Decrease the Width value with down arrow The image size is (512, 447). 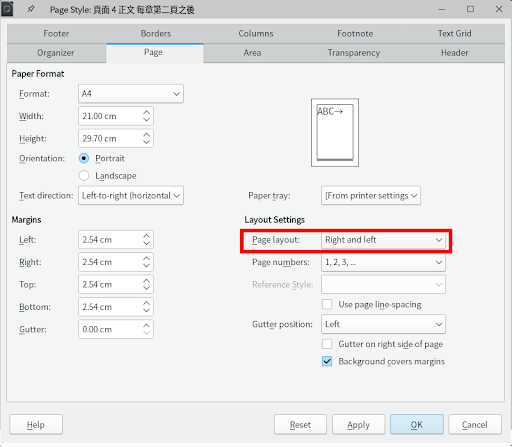(147, 120)
